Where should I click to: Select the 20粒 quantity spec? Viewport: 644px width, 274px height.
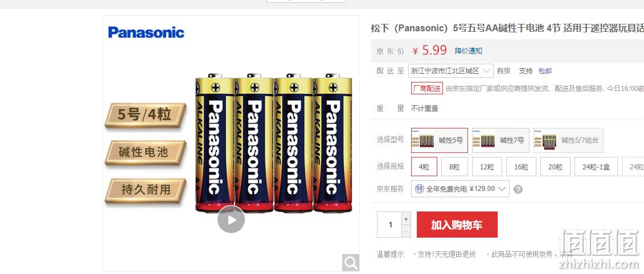coord(555,167)
